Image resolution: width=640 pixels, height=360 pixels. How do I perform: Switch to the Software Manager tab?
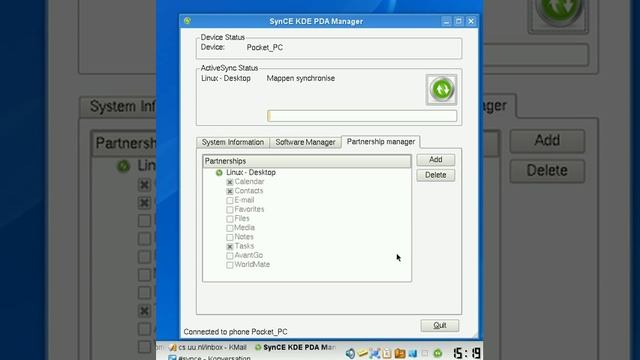click(305, 142)
